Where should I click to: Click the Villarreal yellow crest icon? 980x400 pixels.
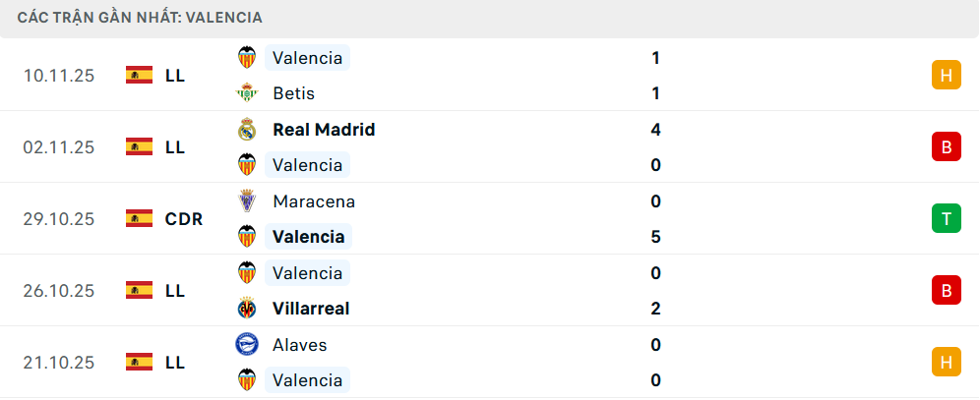pyautogui.click(x=247, y=309)
